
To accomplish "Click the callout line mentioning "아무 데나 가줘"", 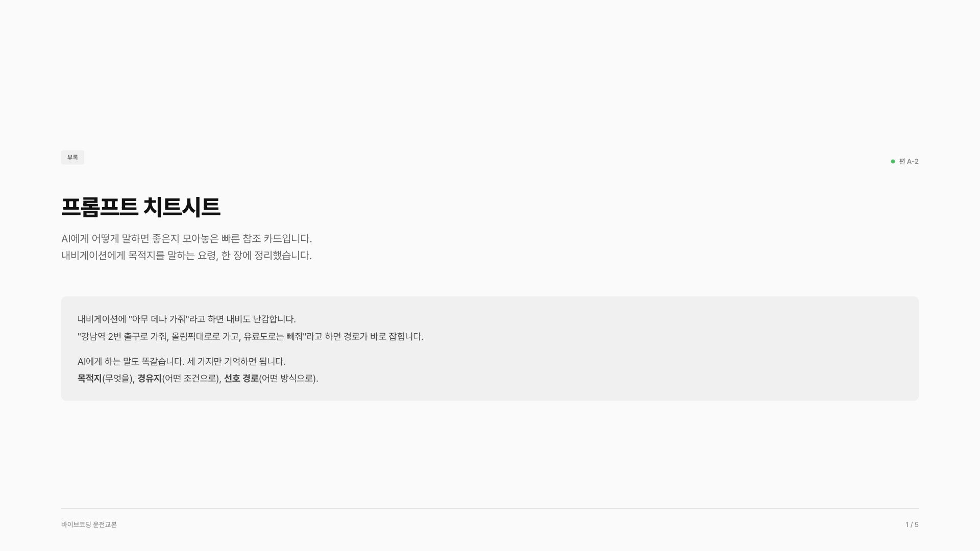I will [x=187, y=319].
